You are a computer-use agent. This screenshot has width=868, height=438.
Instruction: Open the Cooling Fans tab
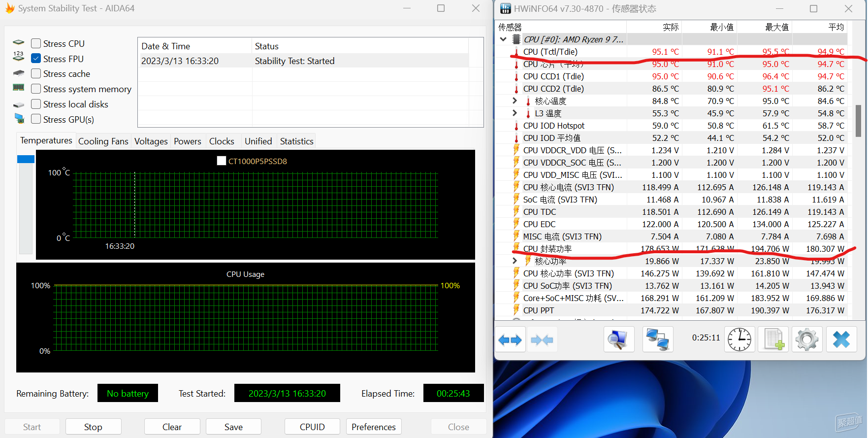tap(103, 141)
